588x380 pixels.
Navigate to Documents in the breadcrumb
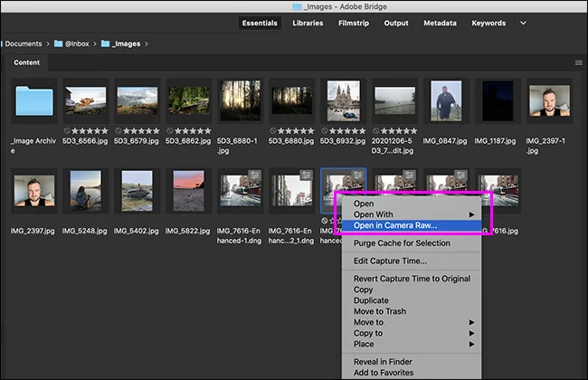click(x=24, y=43)
